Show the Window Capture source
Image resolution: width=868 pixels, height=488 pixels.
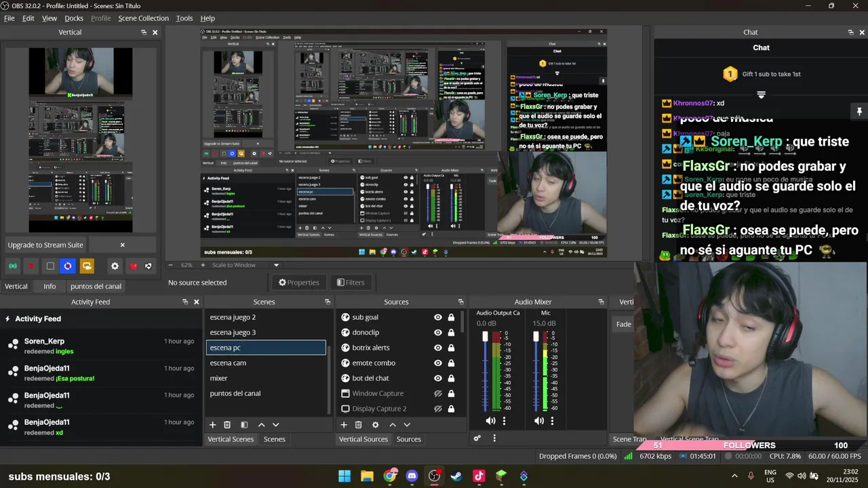pyautogui.click(x=437, y=394)
